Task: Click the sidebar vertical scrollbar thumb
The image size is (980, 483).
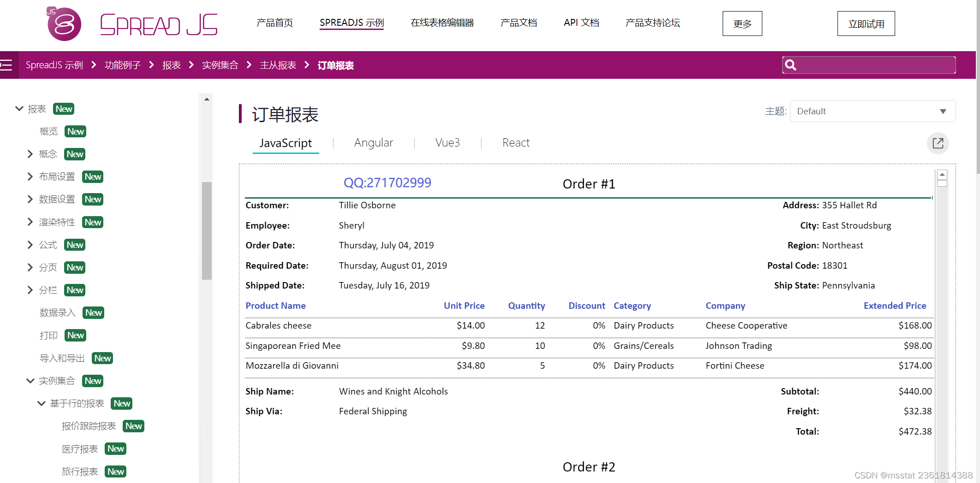Action: [207, 230]
